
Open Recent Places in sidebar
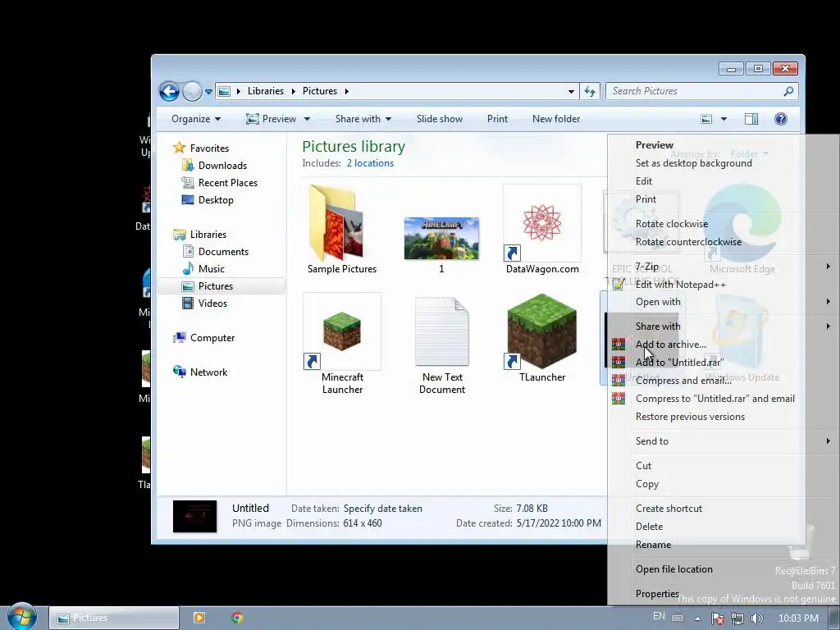point(228,183)
